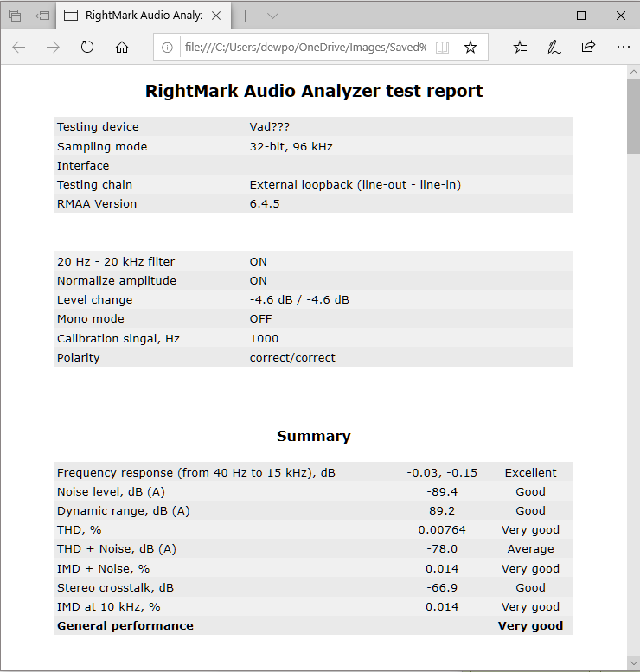Viewport: 640px width, 672px height.
Task: Select THD value '0.00764'
Action: pyautogui.click(x=442, y=529)
